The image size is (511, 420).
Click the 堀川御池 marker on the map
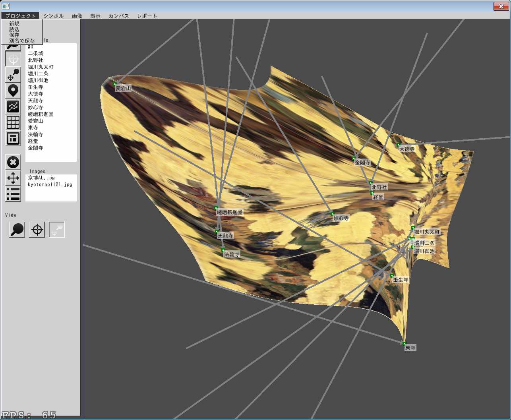413,247
